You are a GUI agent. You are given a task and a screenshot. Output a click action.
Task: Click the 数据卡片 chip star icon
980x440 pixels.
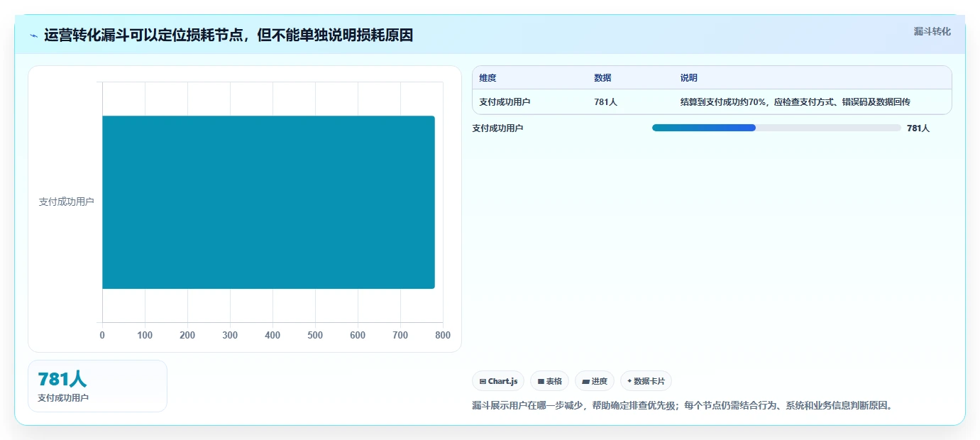[x=629, y=381]
